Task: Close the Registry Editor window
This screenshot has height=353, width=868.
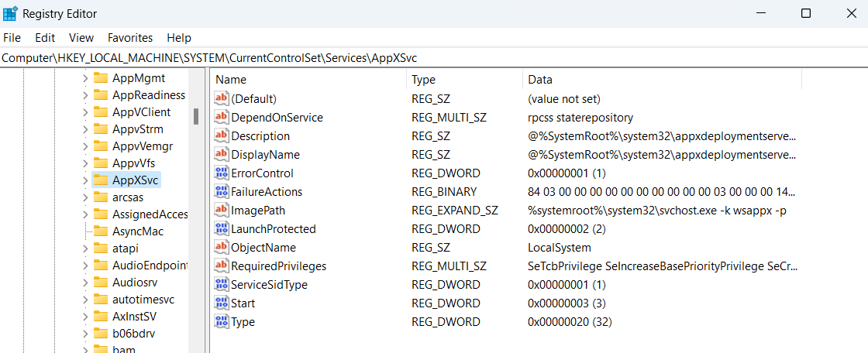Action: [x=852, y=13]
